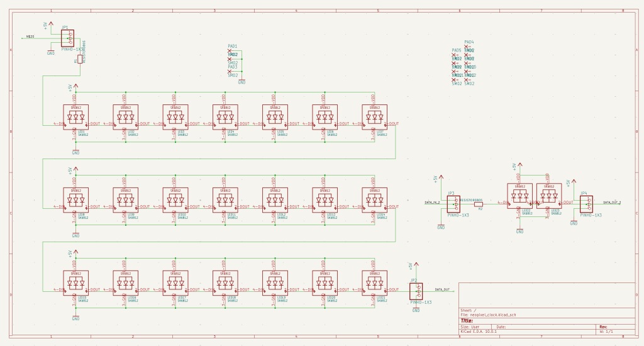
Task: Select the LED10 SK6812 symbol
Action: pos(175,201)
